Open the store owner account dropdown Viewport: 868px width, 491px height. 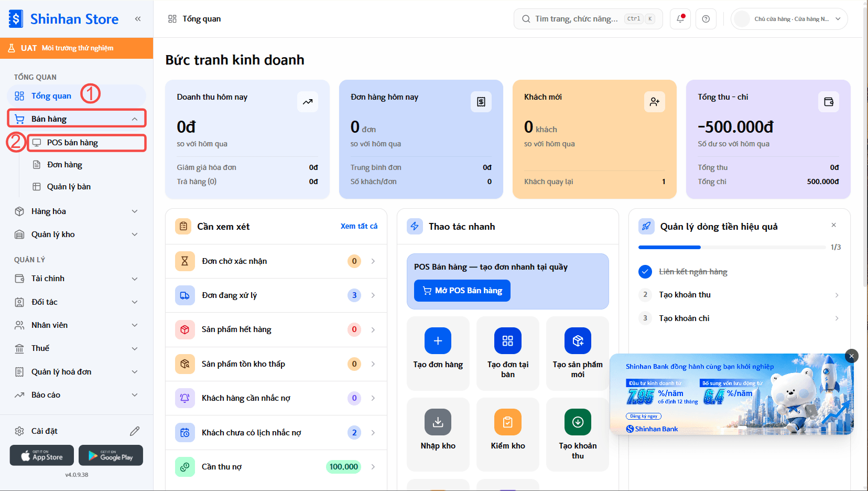(789, 19)
